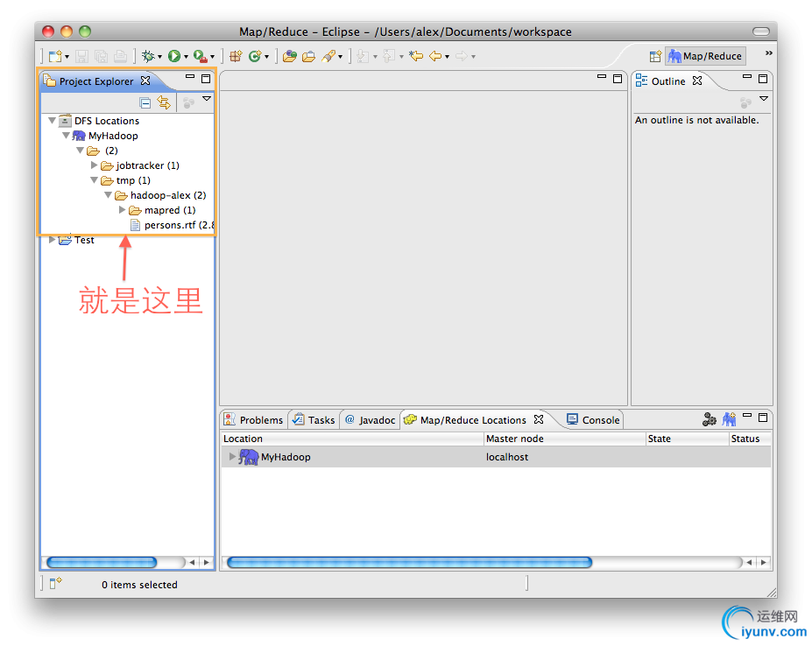Select the Test project
This screenshot has height=646, width=812.
tap(84, 240)
